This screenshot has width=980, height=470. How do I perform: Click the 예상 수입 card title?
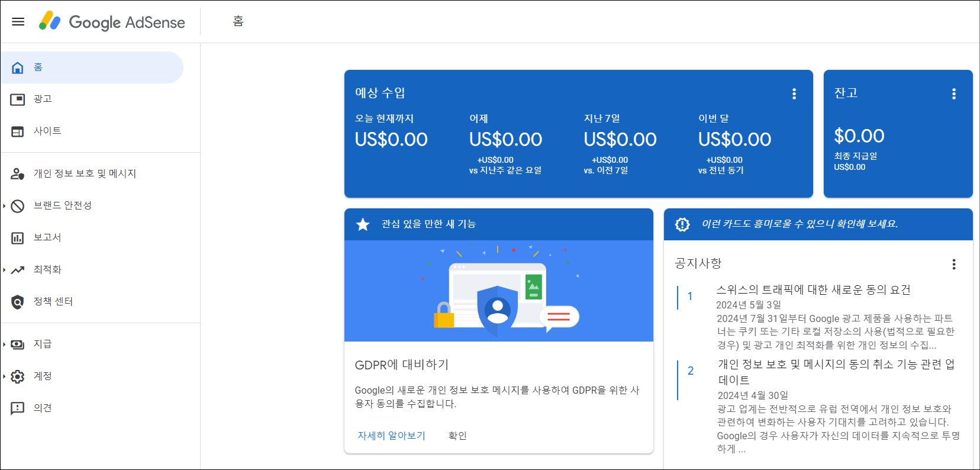point(380,93)
